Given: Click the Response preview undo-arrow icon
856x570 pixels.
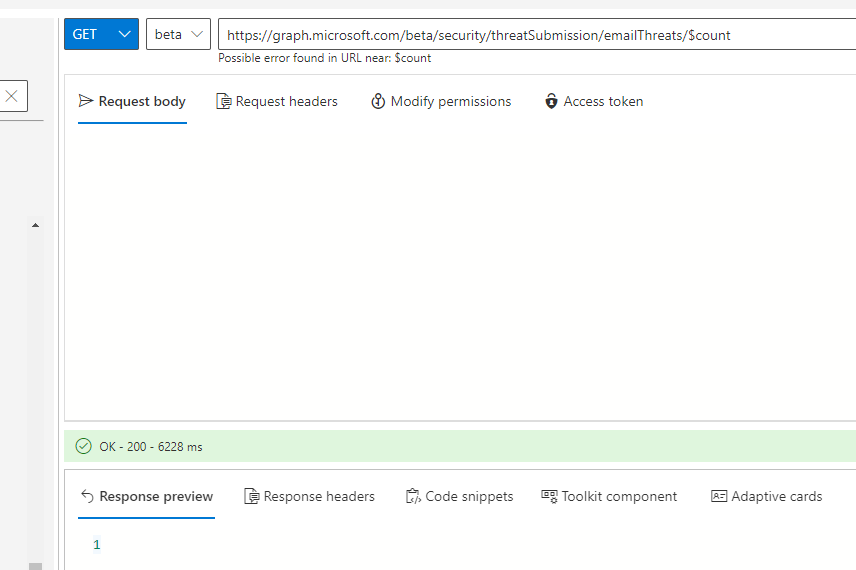Looking at the screenshot, I should tap(87, 496).
